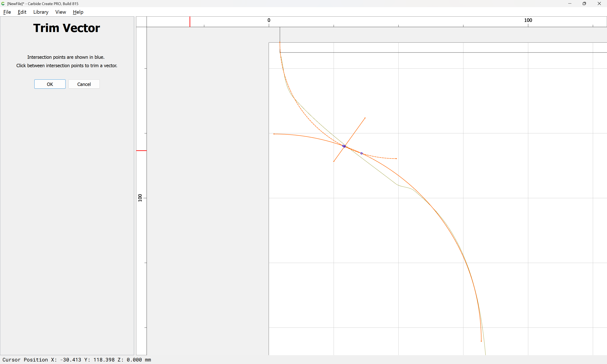Click the 100 label on top ruler
The width and height of the screenshot is (607, 364).
pos(528,20)
